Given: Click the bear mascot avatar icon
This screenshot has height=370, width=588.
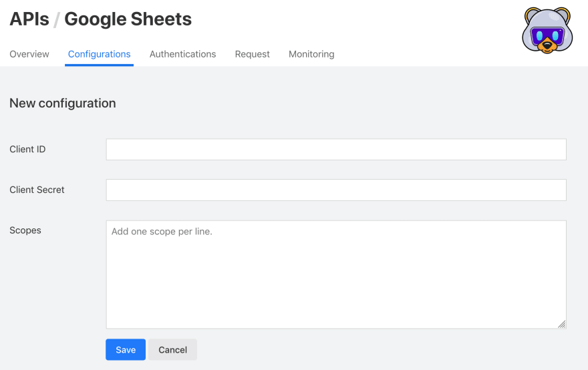Looking at the screenshot, I should [547, 30].
